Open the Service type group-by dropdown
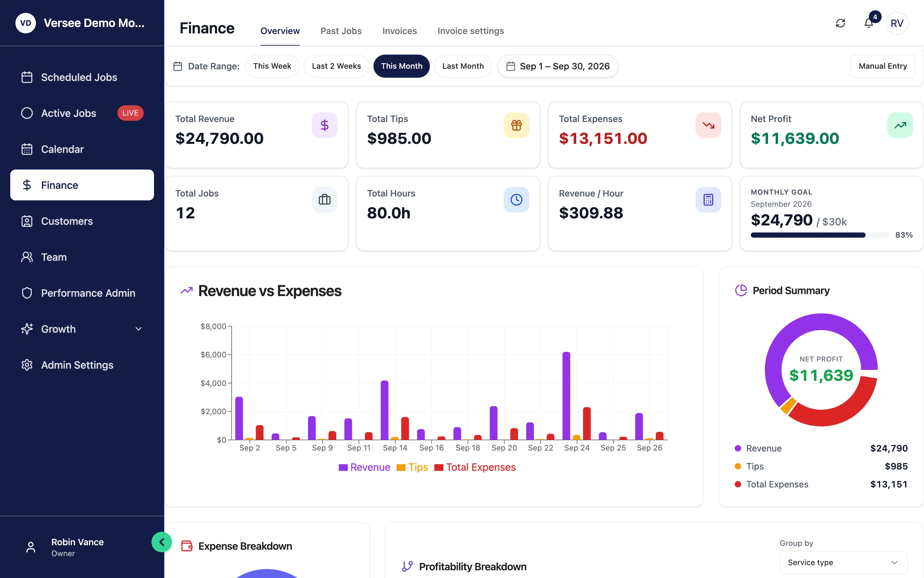This screenshot has width=924, height=578. point(843,562)
